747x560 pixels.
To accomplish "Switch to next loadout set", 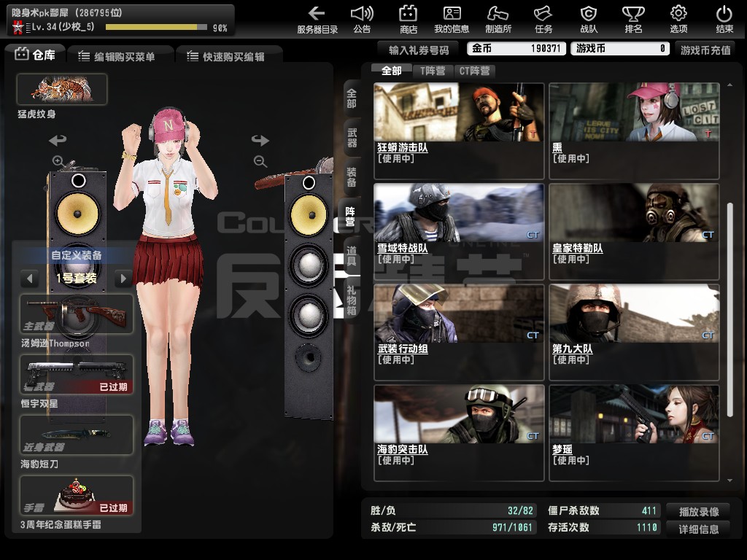I will pyautogui.click(x=123, y=278).
